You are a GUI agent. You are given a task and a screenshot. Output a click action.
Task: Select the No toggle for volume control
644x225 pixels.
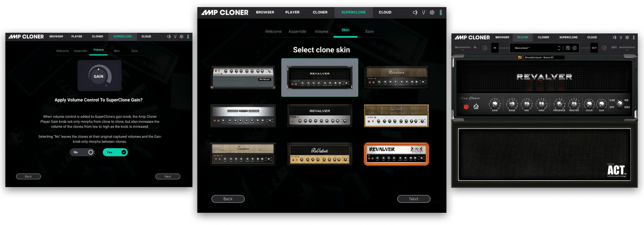(82, 152)
